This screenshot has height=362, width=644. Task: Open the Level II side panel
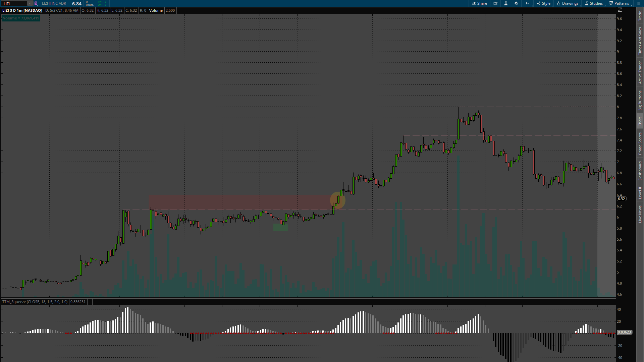pyautogui.click(x=640, y=193)
